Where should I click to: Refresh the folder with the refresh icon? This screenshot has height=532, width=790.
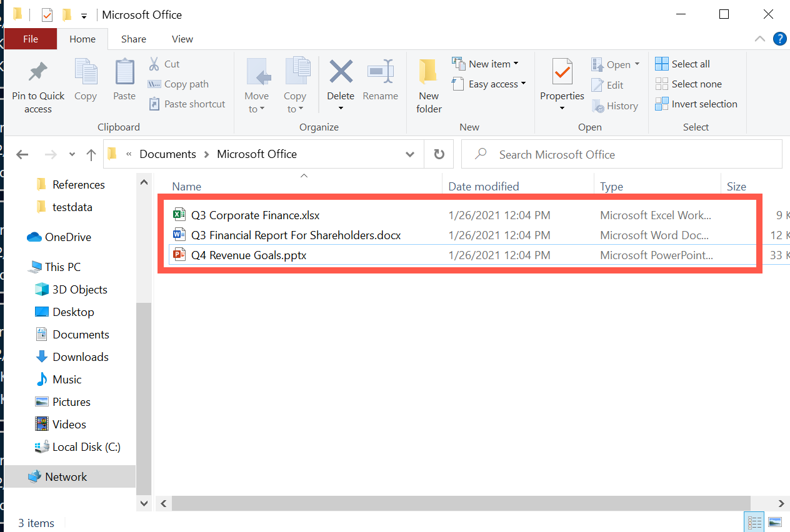click(x=439, y=154)
